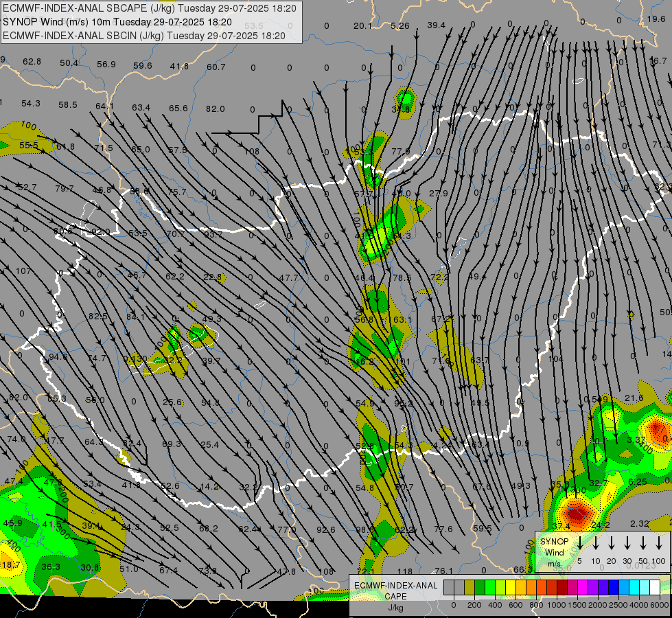Viewport: 672px width, 618px height.
Task: Click the map value 77.9
Action: click(x=401, y=151)
